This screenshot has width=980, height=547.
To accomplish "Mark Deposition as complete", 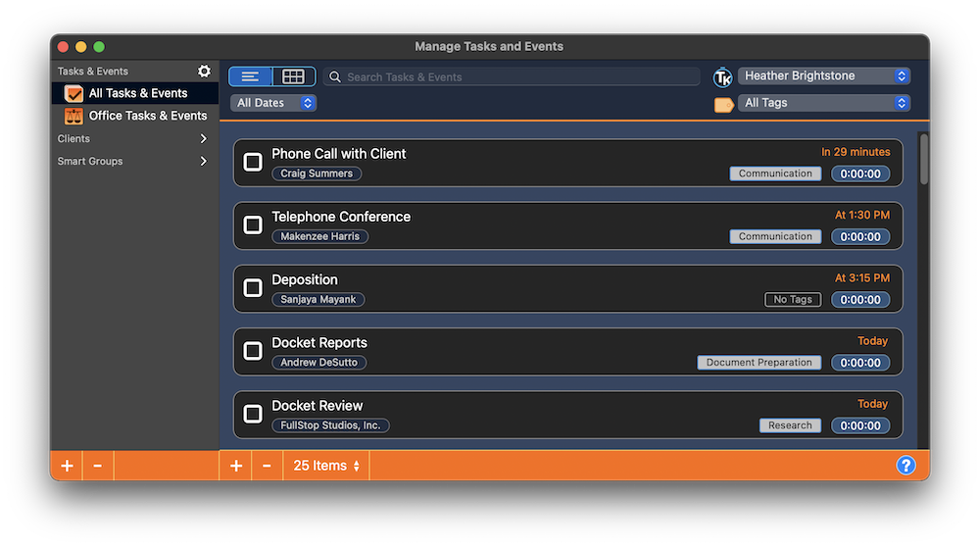I will tap(253, 287).
